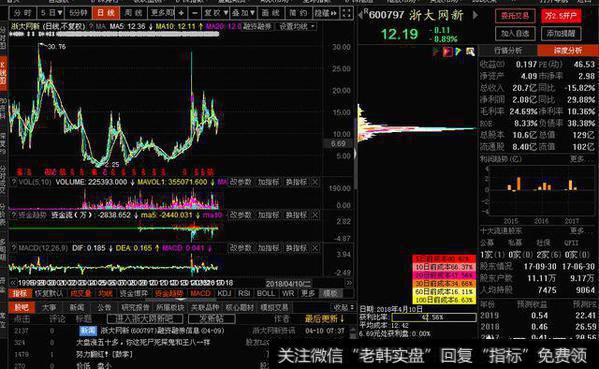Switch to 分时 intraday chart view
599x369 pixels.
(x=22, y=13)
